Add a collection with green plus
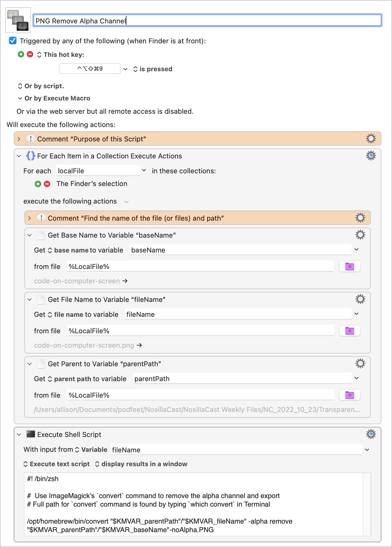 (x=38, y=184)
